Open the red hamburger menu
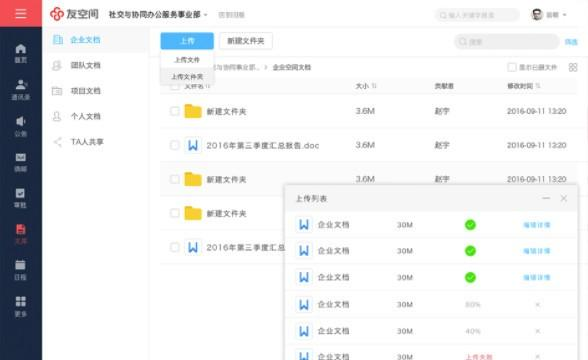 [x=21, y=14]
